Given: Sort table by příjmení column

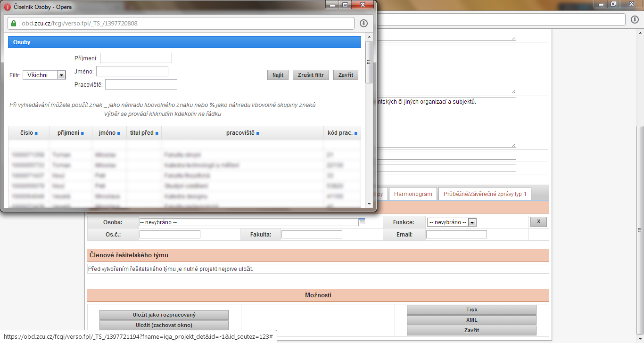Looking at the screenshot, I should click(x=71, y=133).
